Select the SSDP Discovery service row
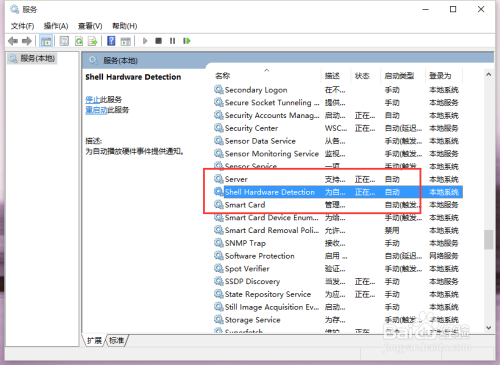Viewport: 500px width, 365px height. coord(337,281)
